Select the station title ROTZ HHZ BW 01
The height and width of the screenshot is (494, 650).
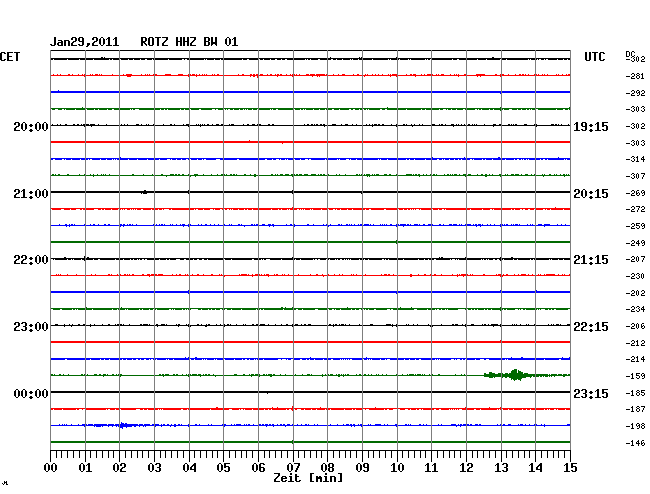[x=189, y=42]
